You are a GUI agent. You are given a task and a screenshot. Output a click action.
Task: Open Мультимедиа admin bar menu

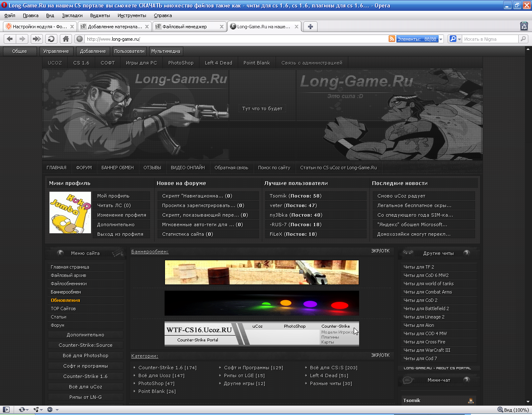[166, 51]
